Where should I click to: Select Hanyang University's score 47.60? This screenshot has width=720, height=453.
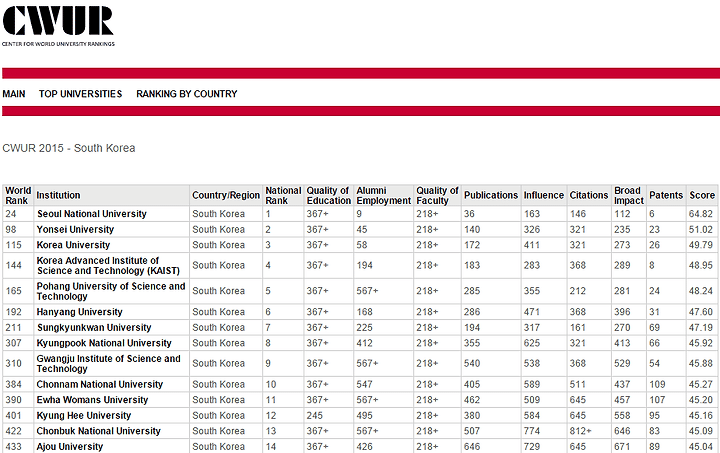701,312
